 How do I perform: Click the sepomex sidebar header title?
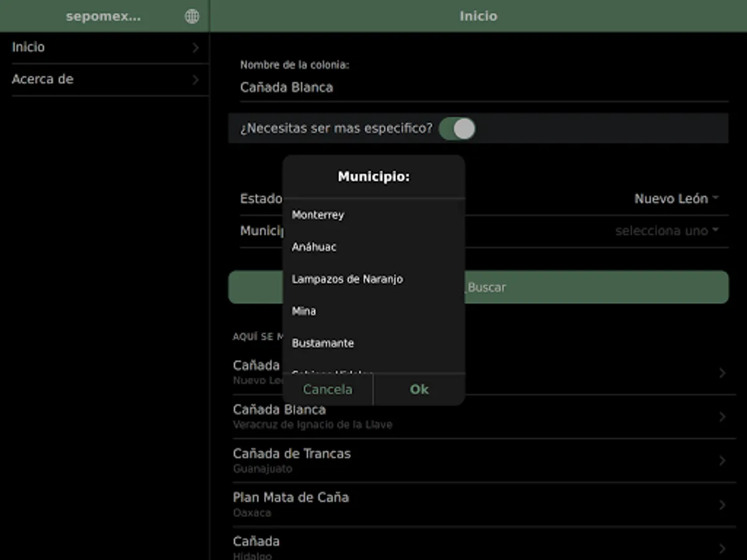pyautogui.click(x=103, y=17)
